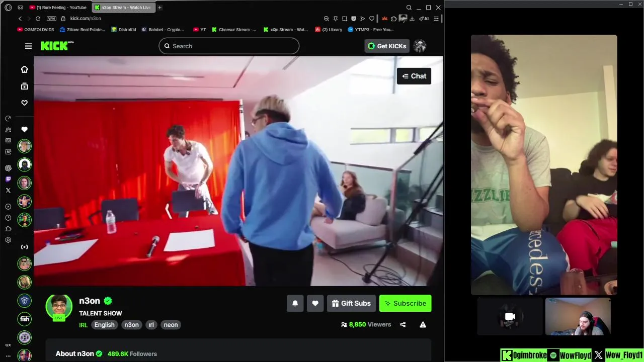Open ChatGPT icon in Opera sidebar

pyautogui.click(x=8, y=168)
